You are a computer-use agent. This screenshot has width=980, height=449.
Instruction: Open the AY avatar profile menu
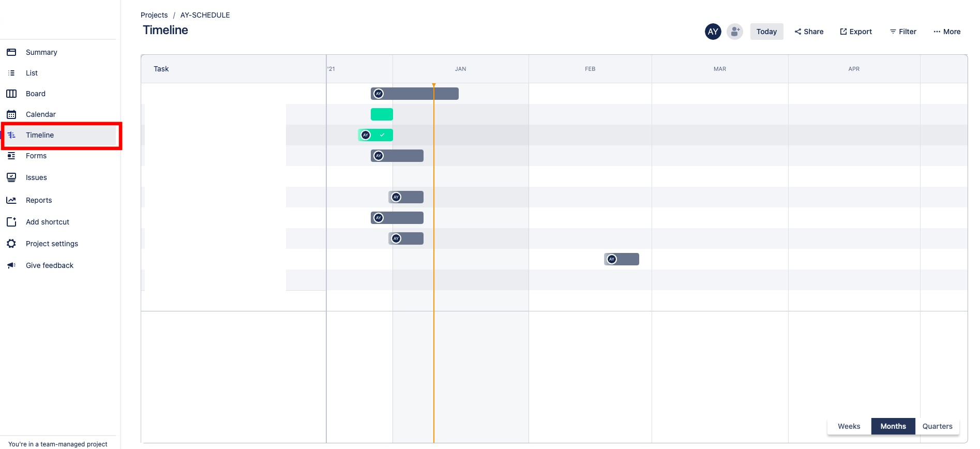(713, 31)
